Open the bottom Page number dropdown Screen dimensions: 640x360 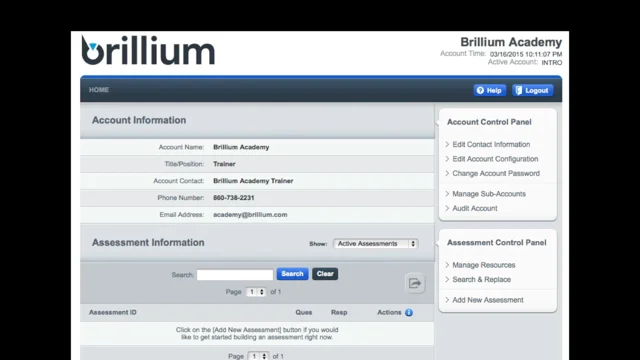(x=258, y=356)
